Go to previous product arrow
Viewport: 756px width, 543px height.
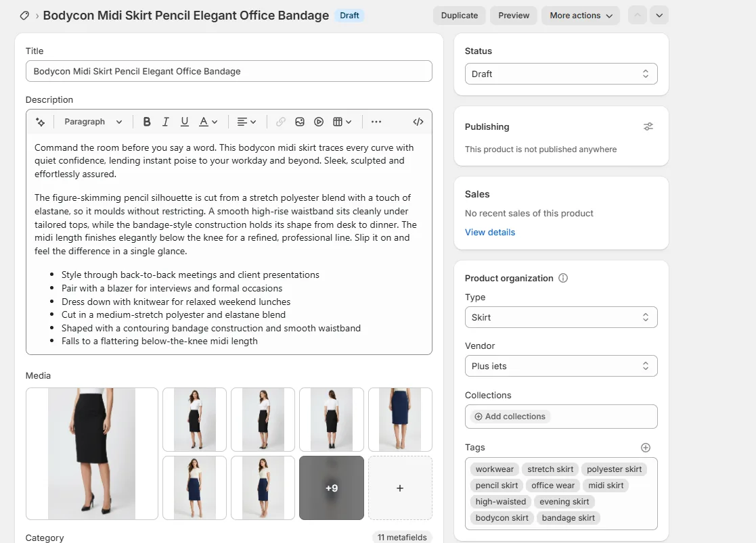(x=638, y=16)
